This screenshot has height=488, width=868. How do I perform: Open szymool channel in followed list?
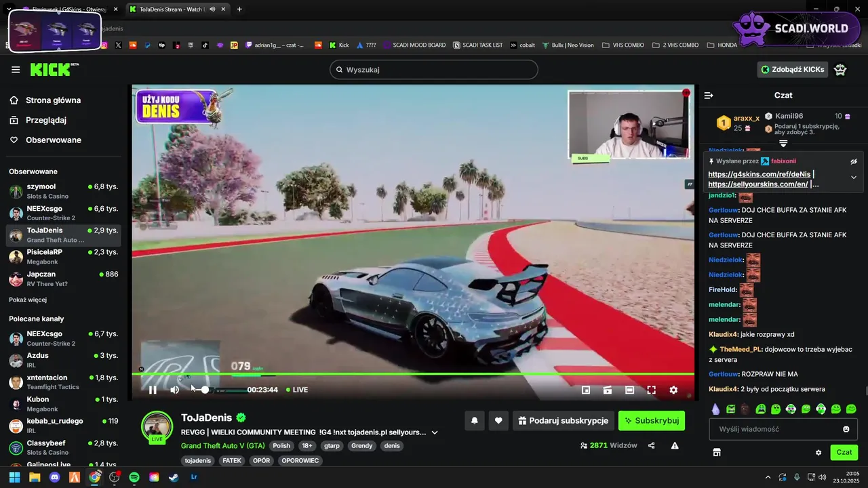pyautogui.click(x=64, y=191)
